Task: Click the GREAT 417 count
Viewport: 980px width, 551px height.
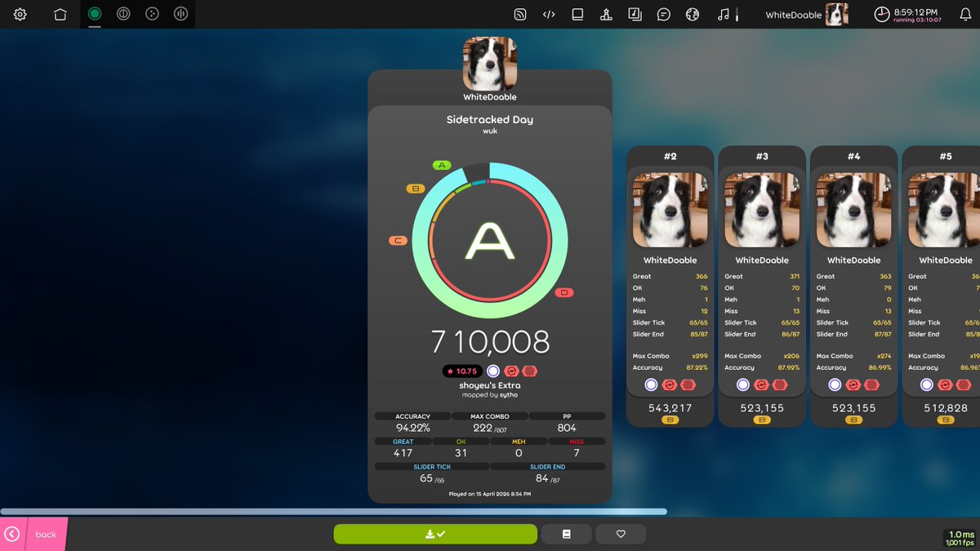Action: [403, 447]
